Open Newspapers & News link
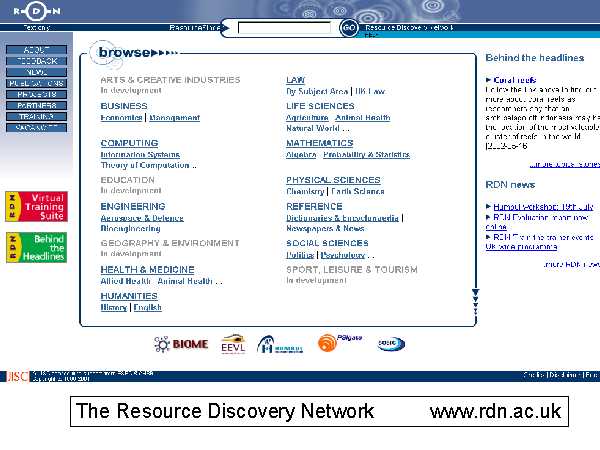 click(325, 228)
